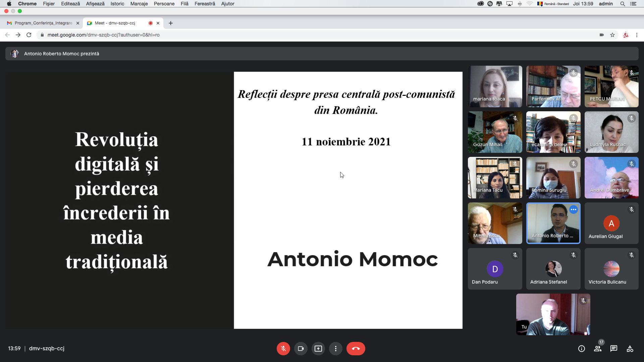Reload the Meet page
Screen dimensions: 644x362
click(x=29, y=35)
